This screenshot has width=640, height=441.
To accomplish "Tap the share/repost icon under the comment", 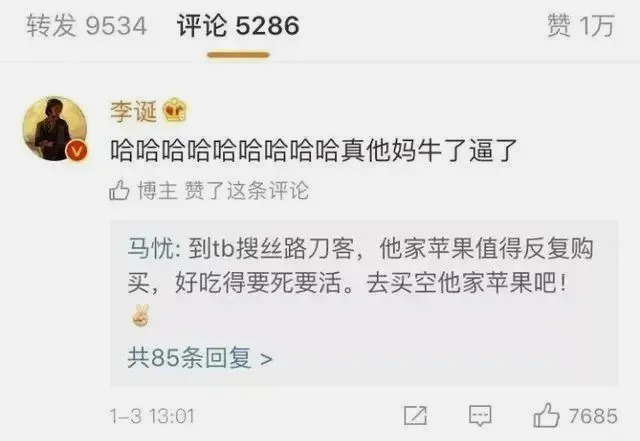I will (x=415, y=416).
